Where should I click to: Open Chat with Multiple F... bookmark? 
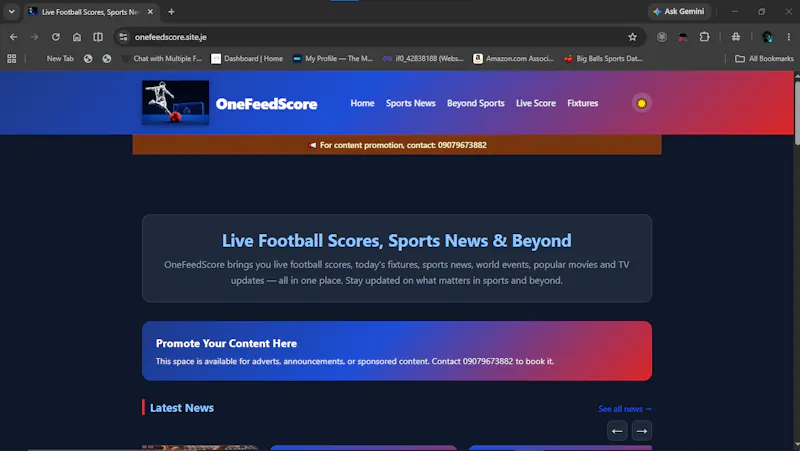pyautogui.click(x=161, y=59)
